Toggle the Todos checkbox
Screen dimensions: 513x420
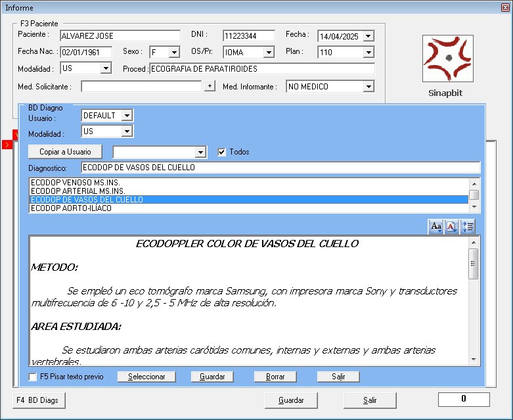222,152
